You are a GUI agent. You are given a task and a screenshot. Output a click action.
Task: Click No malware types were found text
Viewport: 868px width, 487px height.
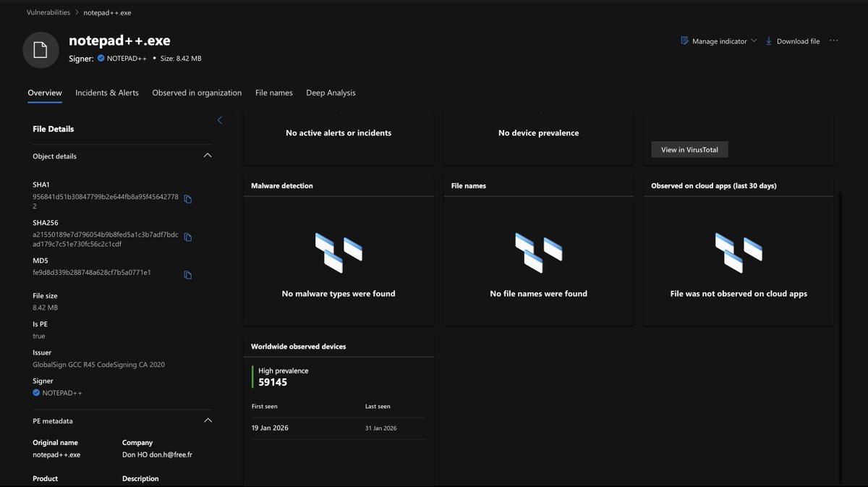click(339, 294)
